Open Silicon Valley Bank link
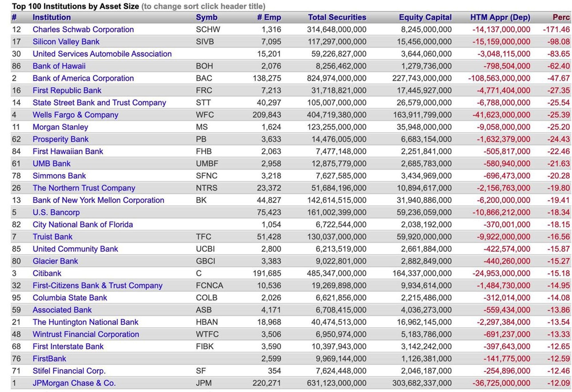This screenshot has width=572, height=392. click(66, 42)
